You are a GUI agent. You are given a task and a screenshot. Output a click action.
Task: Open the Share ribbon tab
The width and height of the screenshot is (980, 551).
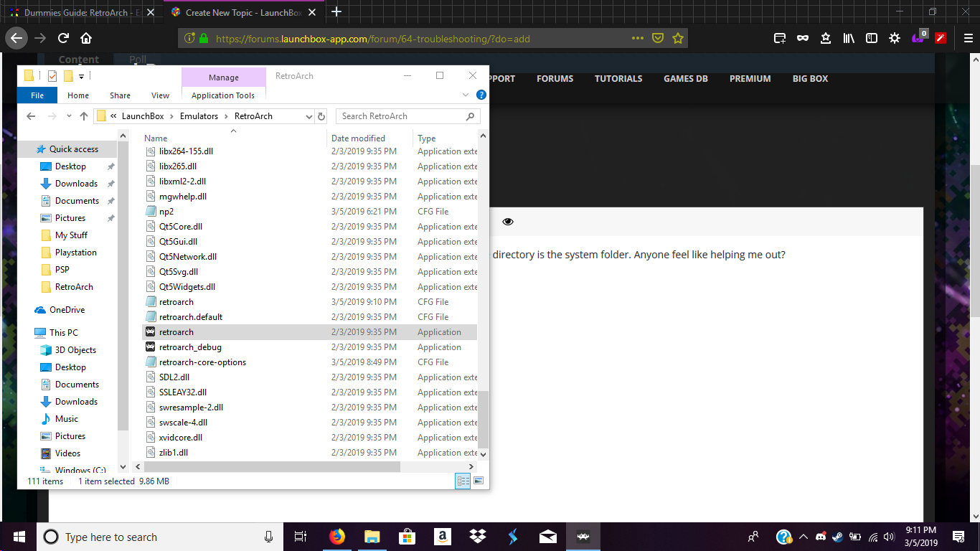click(120, 95)
